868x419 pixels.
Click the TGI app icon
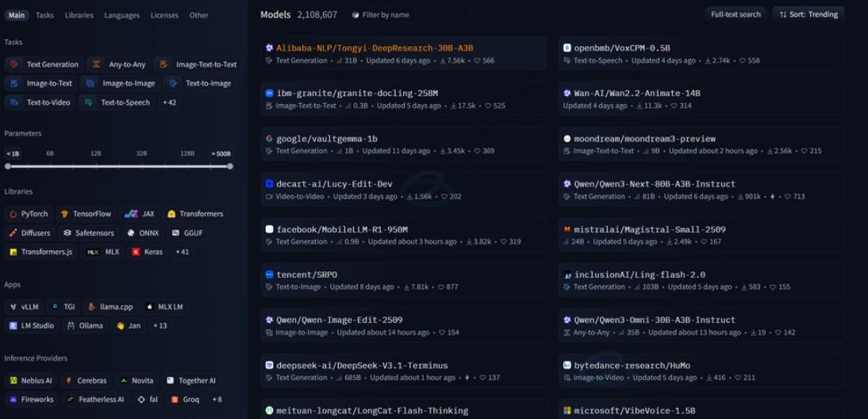pos(56,307)
